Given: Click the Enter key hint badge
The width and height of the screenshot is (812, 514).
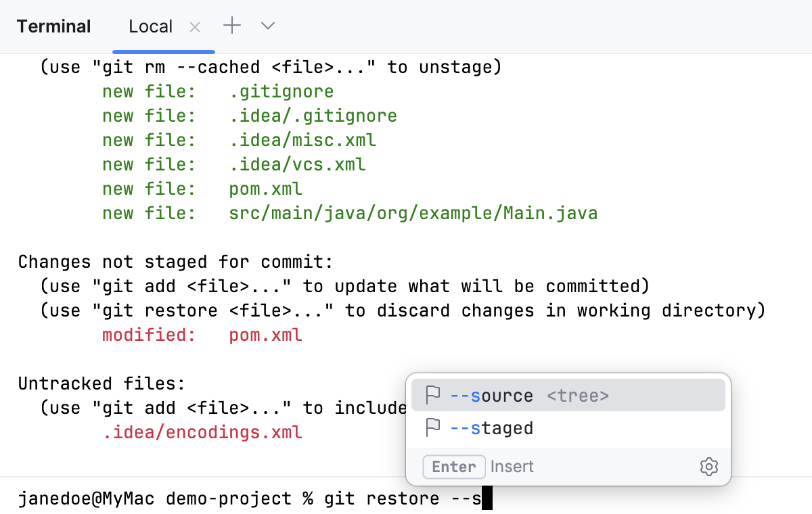Looking at the screenshot, I should click(453, 467).
